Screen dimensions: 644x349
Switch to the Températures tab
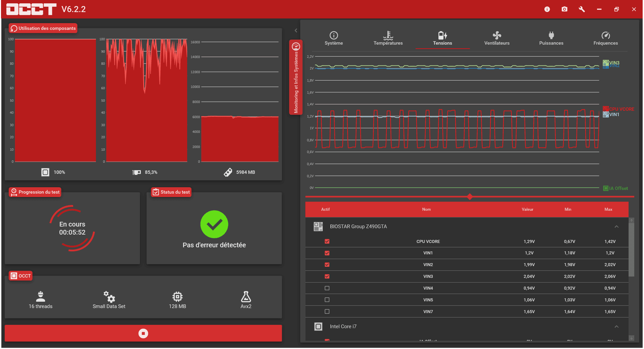pyautogui.click(x=388, y=38)
